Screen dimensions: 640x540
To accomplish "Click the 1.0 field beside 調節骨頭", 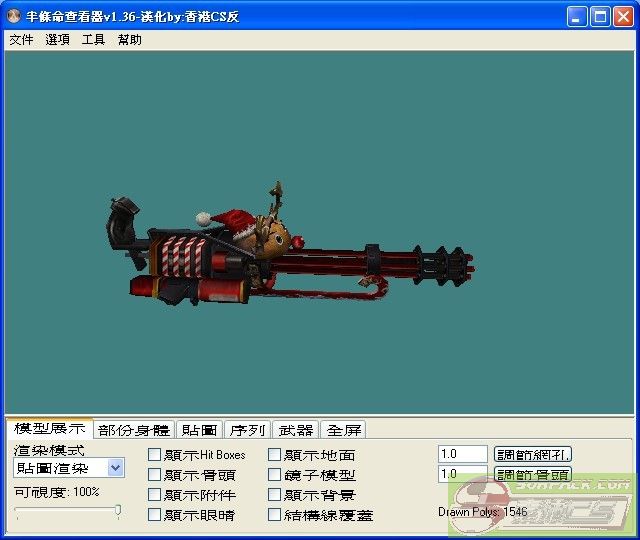I will click(x=462, y=474).
